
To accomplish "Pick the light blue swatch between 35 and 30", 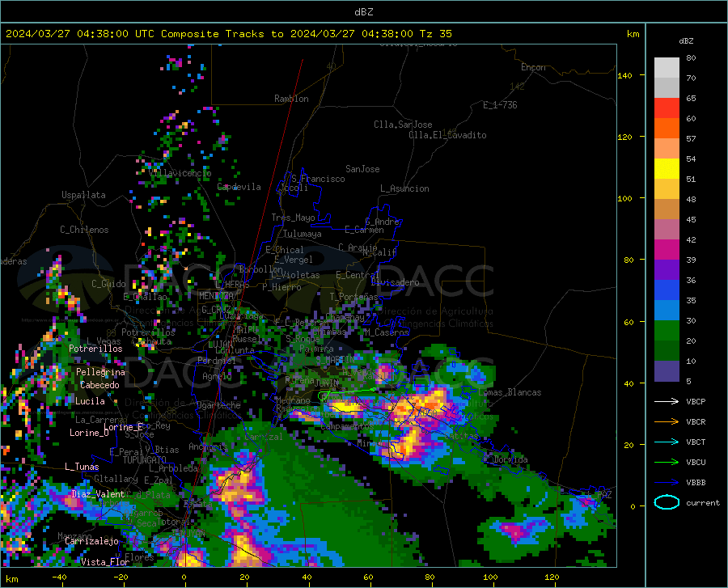I will coord(667,311).
